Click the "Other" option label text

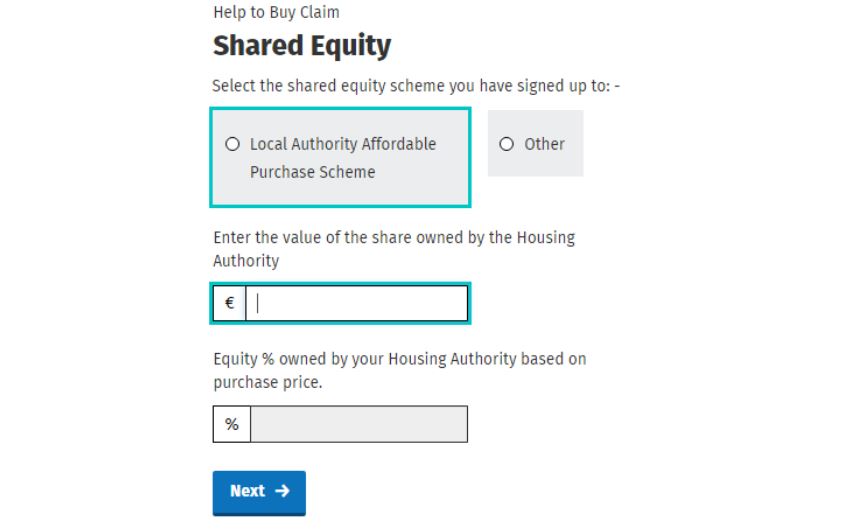pyautogui.click(x=544, y=144)
